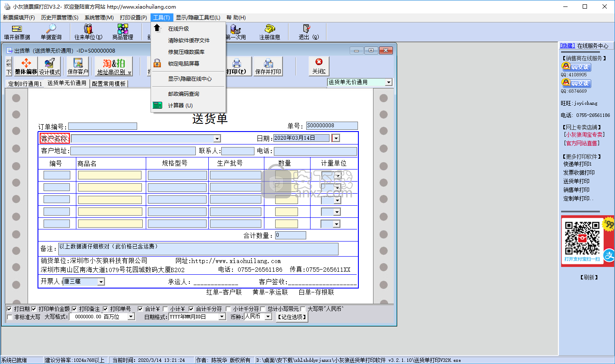Toggle 打印单号 checkbox
Screen dimensions: 615x364
pos(105,309)
